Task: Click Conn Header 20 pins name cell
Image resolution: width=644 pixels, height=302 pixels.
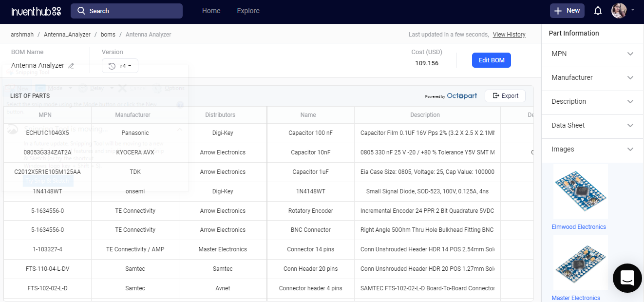Action: click(x=310, y=269)
